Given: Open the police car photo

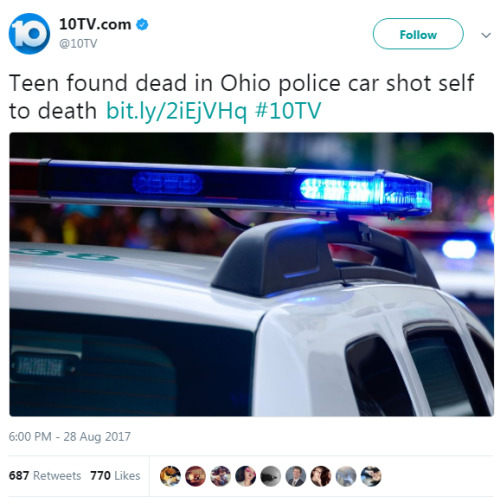Looking at the screenshot, I should click(x=252, y=274).
